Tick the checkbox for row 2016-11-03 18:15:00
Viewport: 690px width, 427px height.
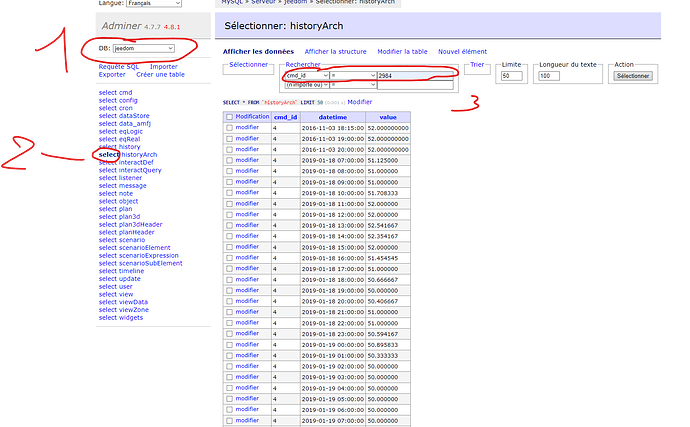point(229,128)
